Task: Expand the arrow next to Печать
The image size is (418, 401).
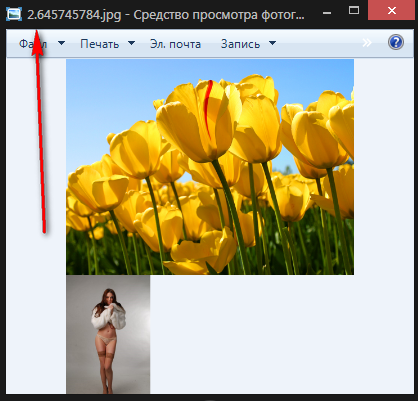Action: click(x=131, y=43)
